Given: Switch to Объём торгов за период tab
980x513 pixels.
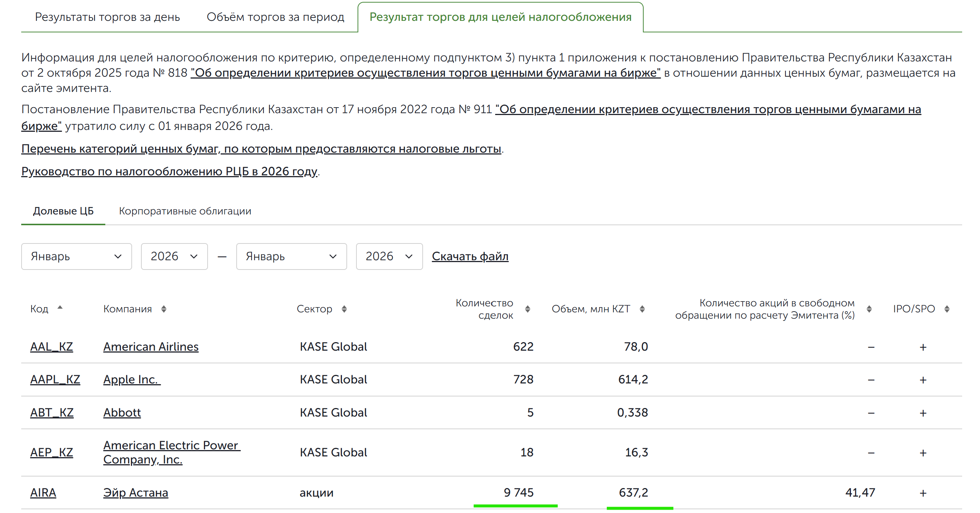Looking at the screenshot, I should click(275, 17).
